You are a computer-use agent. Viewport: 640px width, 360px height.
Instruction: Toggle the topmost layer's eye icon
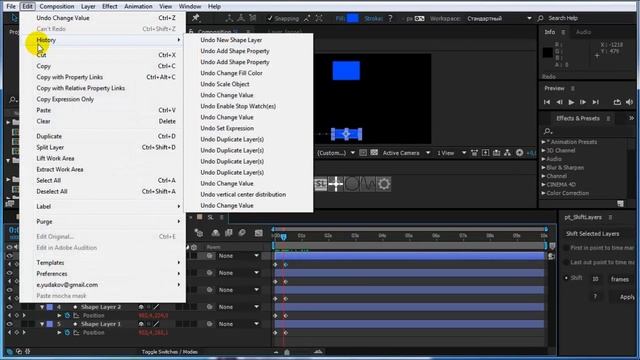tap(9, 256)
